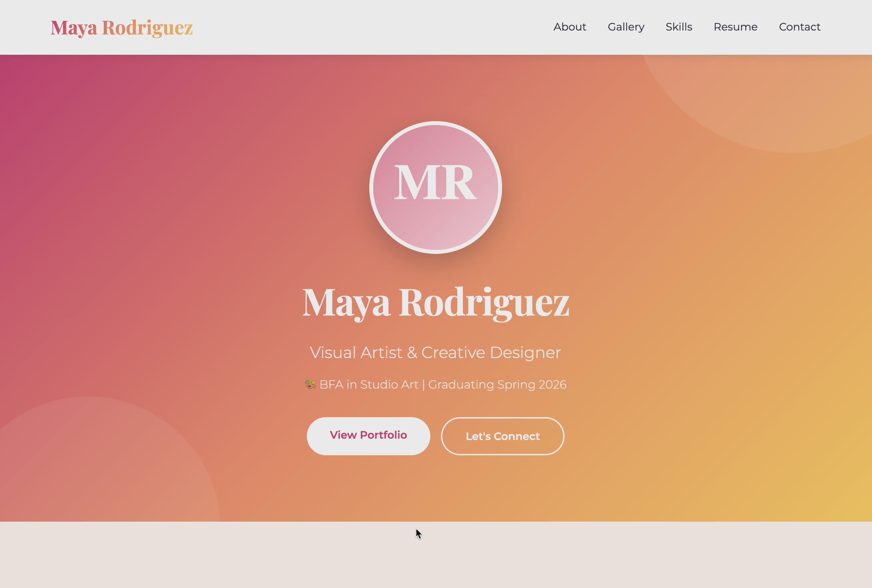View the Skills section

(679, 27)
